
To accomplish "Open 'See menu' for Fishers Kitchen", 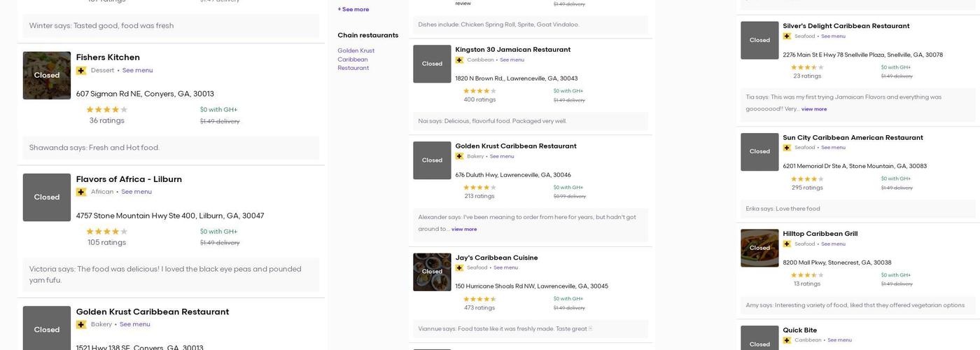I will 137,71.
